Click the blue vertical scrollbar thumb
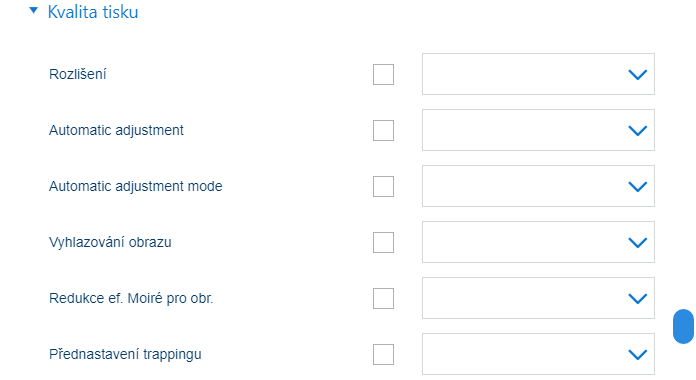Viewport: 696px width, 380px height. 683,326
